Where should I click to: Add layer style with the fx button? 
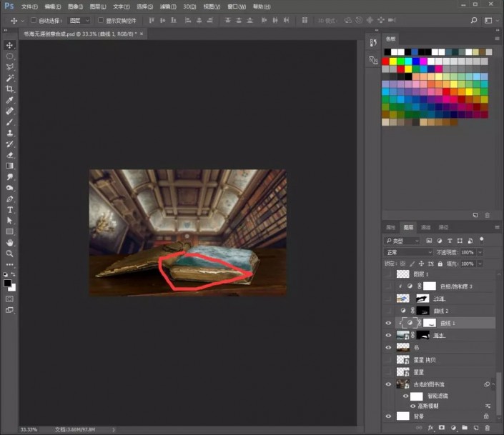point(430,428)
